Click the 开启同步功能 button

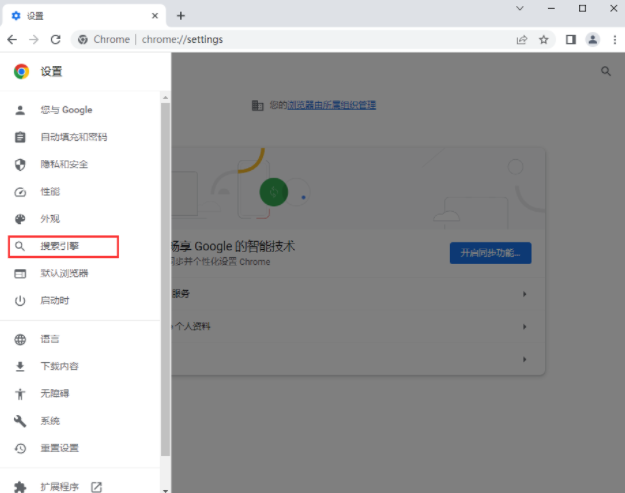click(490, 253)
